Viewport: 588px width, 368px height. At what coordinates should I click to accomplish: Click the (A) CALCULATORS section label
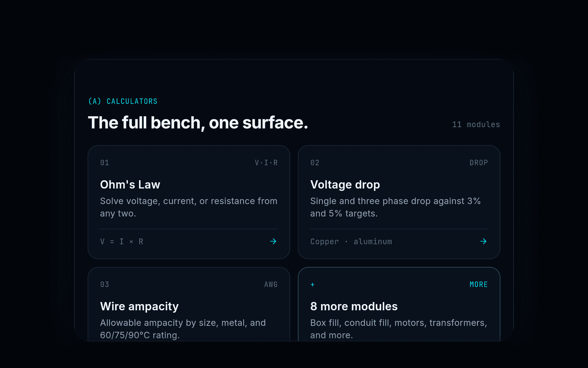click(123, 101)
